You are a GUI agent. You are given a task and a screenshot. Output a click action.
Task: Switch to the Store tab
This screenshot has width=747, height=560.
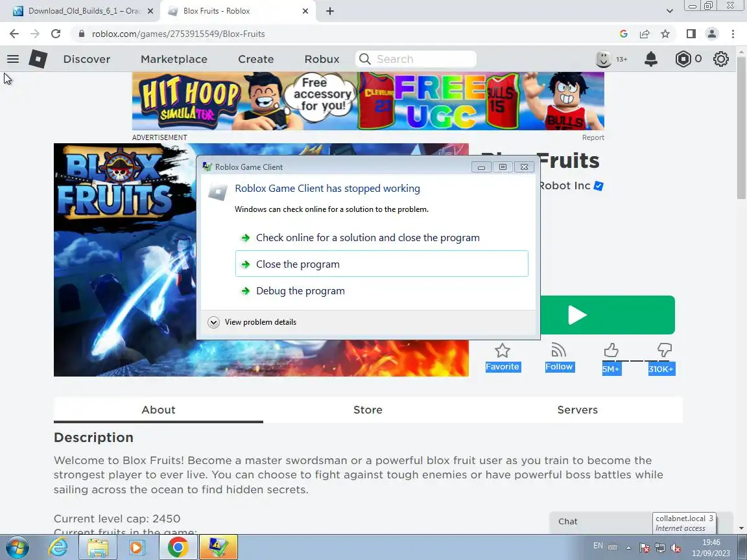368,410
